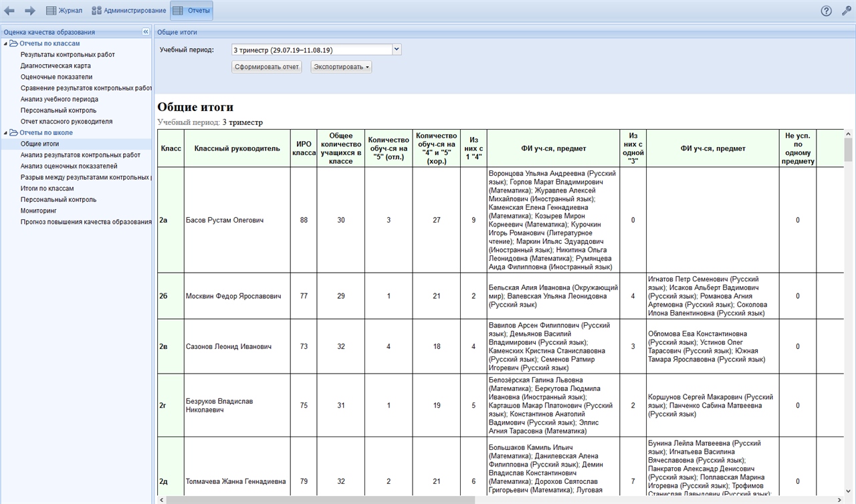Click class 2а cell
The height and width of the screenshot is (504, 856).
pos(171,220)
